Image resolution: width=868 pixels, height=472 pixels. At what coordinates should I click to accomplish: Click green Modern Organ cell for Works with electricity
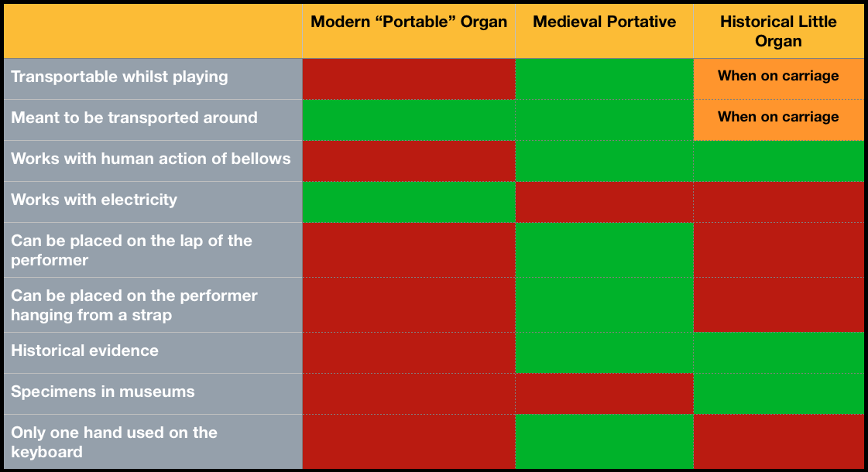point(409,201)
